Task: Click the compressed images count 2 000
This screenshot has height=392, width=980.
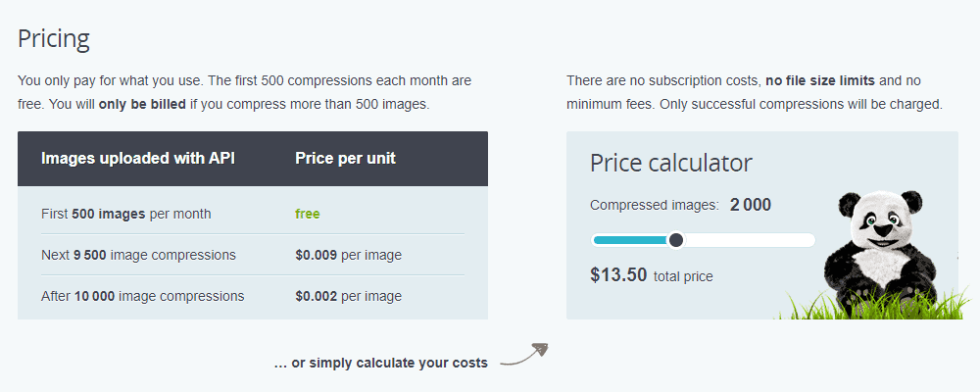Action: tap(750, 205)
